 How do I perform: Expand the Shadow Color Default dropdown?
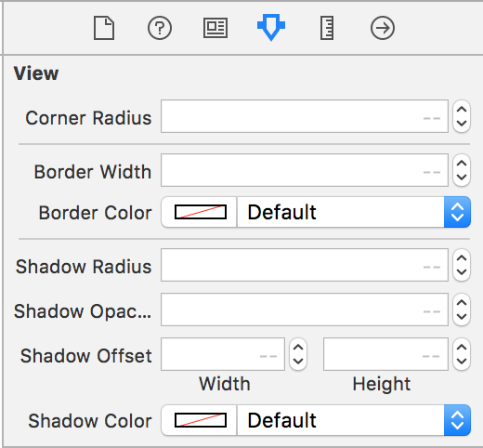pos(354,420)
